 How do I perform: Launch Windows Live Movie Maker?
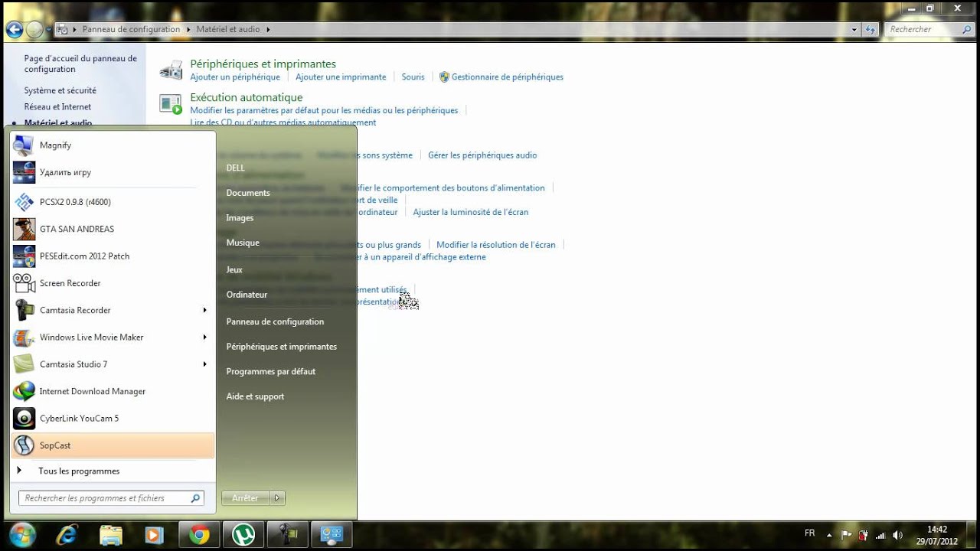[113, 337]
